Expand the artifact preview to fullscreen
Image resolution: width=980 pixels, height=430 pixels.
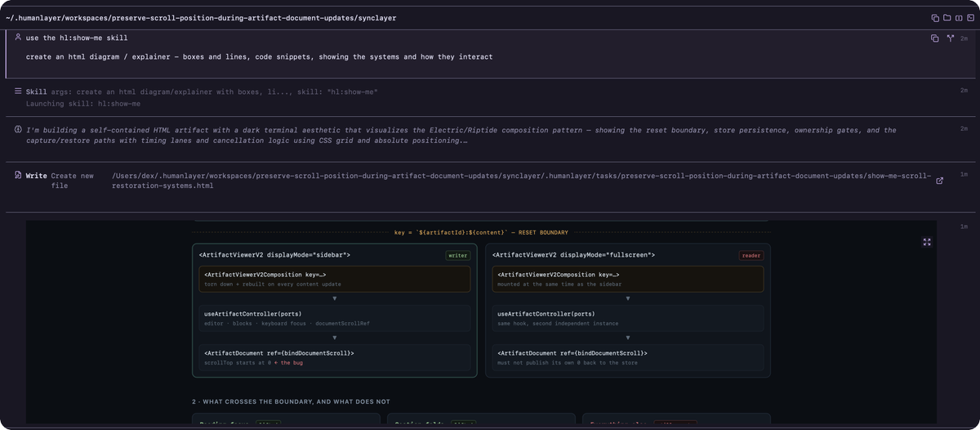click(x=927, y=242)
